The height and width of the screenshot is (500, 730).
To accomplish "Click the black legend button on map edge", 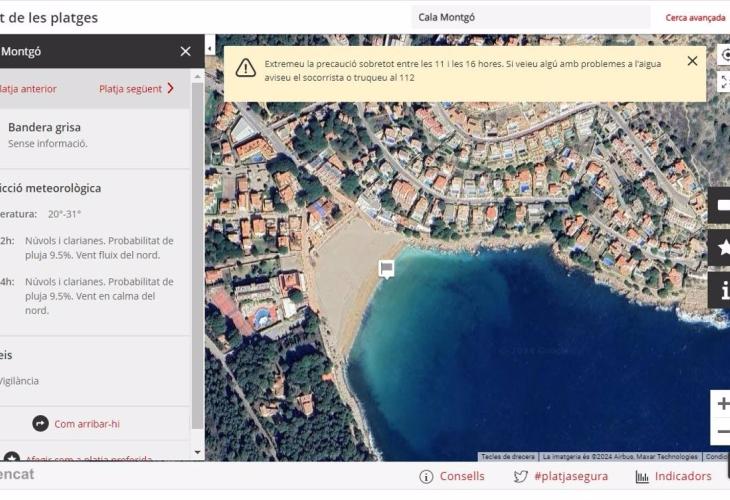I will [x=722, y=205].
